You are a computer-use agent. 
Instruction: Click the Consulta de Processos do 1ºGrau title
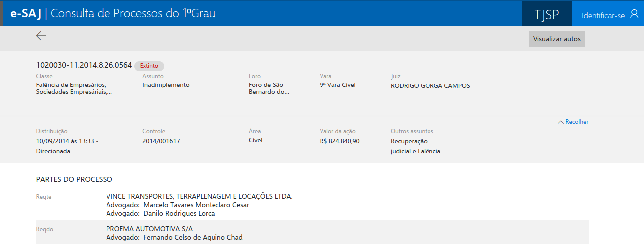133,14
